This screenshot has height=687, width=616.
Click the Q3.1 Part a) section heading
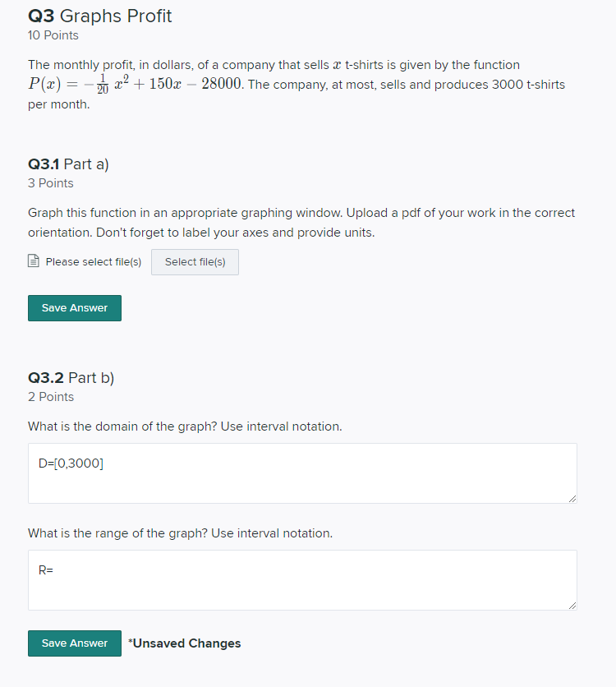point(68,164)
